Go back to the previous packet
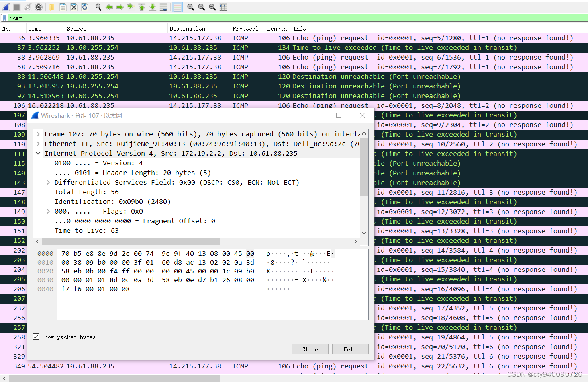Image resolution: width=588 pixels, height=382 pixels. coord(109,7)
